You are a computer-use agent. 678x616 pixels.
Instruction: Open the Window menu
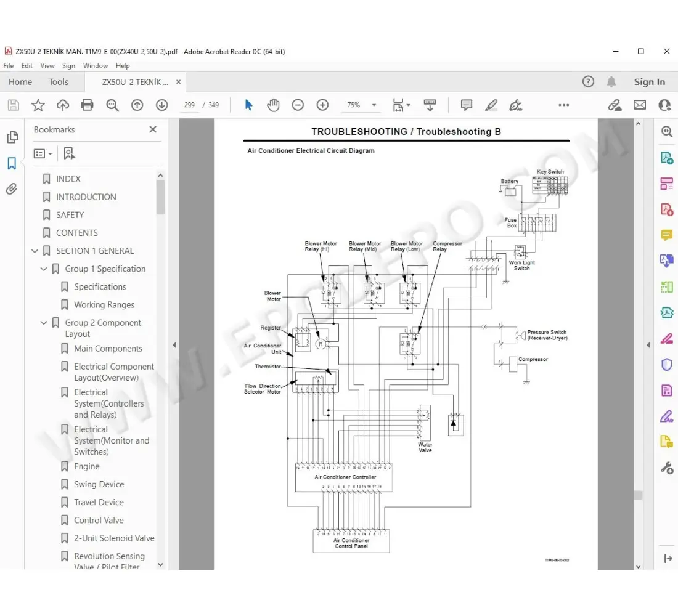click(96, 66)
